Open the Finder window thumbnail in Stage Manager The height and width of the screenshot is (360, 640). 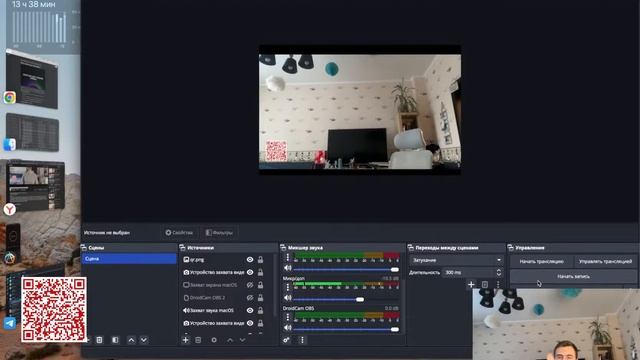(x=33, y=133)
